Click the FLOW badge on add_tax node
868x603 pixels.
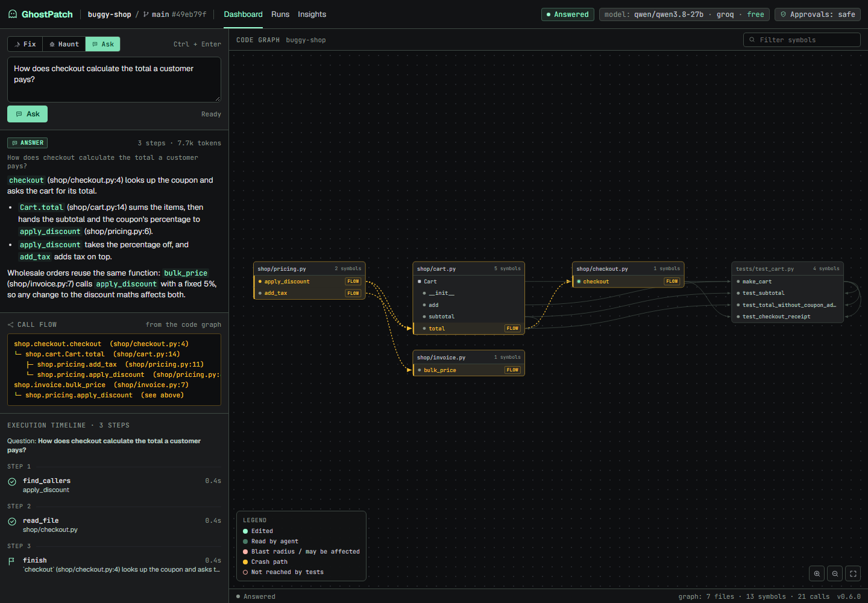click(x=353, y=293)
